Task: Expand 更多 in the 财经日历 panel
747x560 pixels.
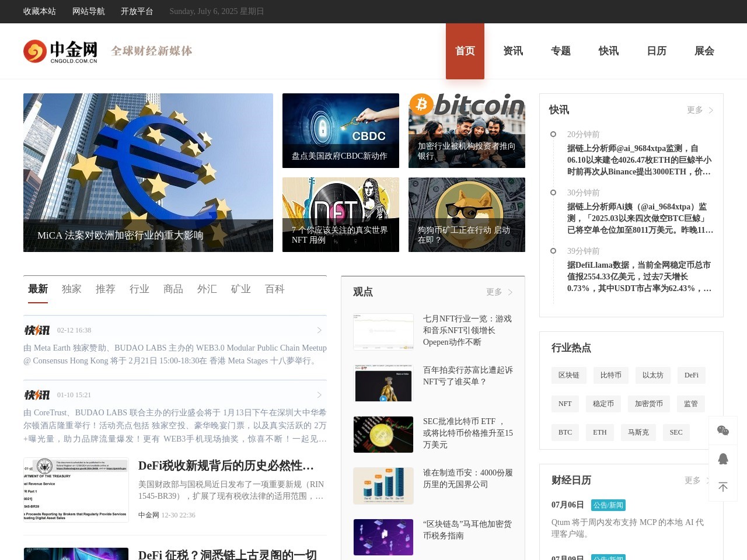Action: [x=692, y=480]
